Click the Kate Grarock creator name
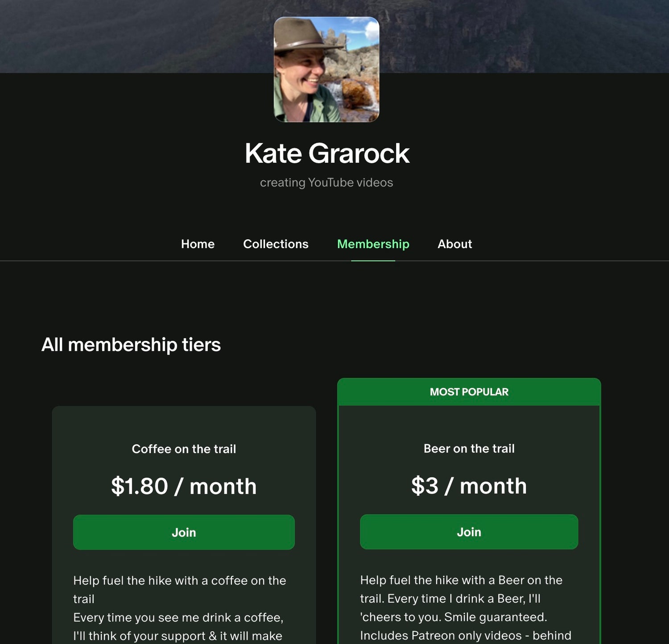This screenshot has height=644, width=669. pyautogui.click(x=327, y=153)
